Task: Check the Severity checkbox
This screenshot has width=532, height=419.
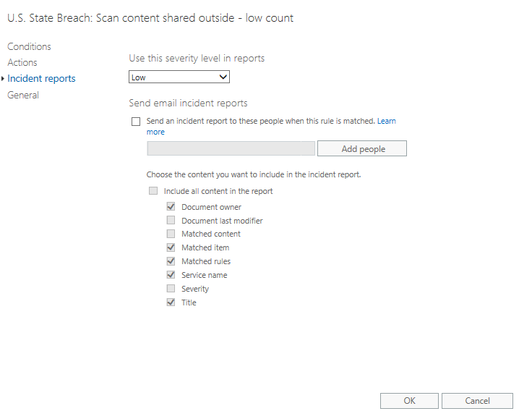Action: tap(171, 289)
